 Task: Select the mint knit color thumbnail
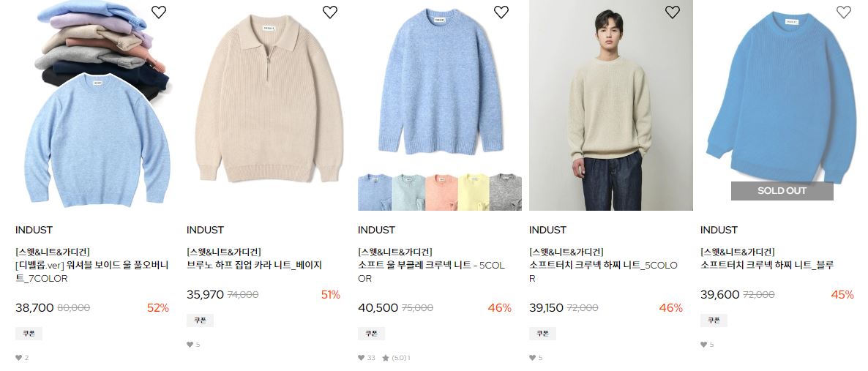408,192
